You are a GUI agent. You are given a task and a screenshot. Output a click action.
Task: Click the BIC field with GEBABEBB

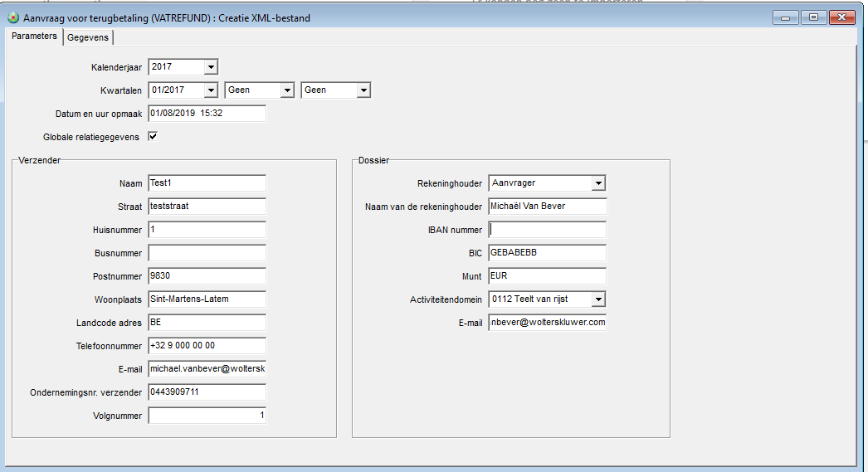click(548, 253)
